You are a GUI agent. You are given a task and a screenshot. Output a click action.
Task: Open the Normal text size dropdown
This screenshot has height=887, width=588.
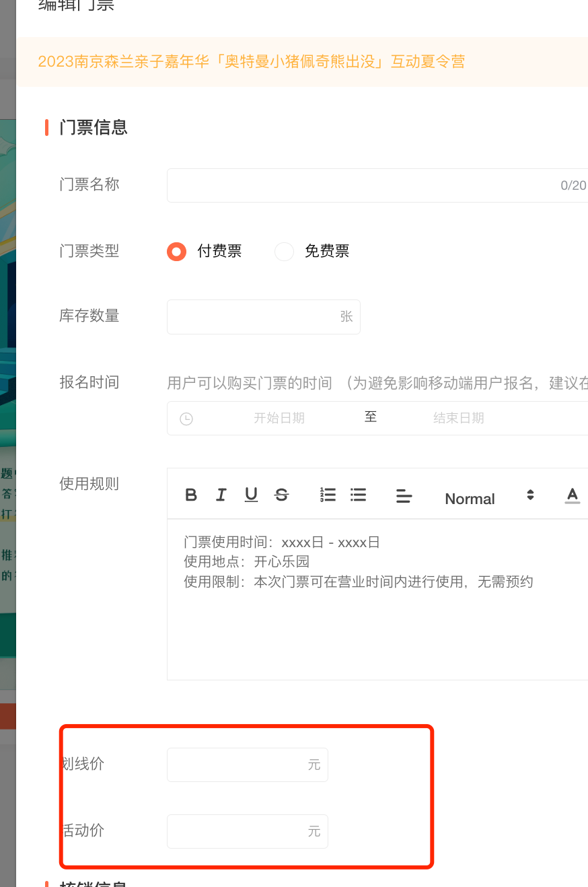click(489, 498)
